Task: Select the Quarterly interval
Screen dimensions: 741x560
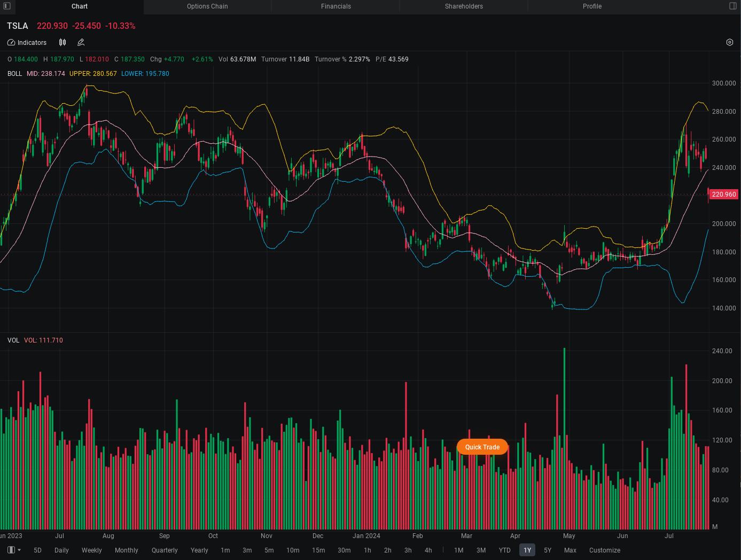Action: click(x=165, y=550)
